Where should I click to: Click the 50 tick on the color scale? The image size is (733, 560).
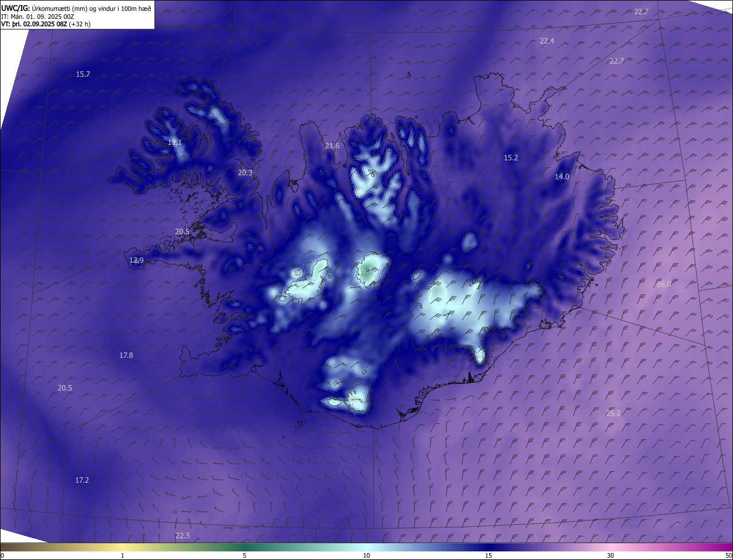[x=728, y=555]
